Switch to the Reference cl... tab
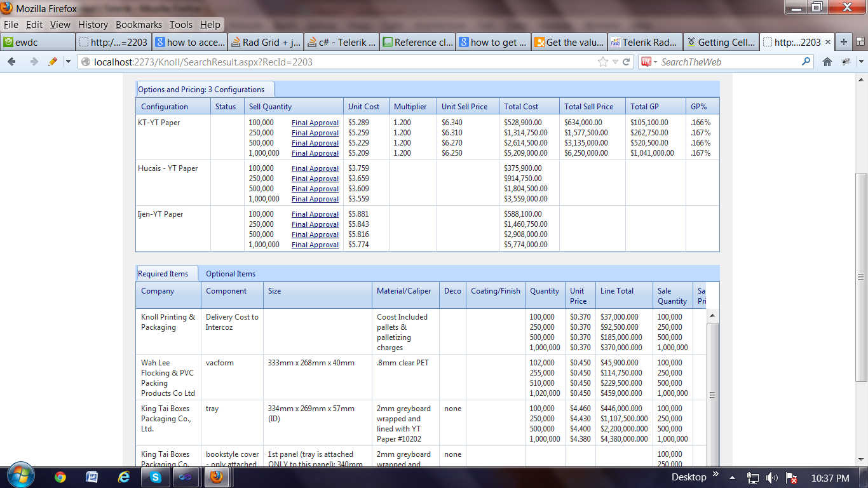Image resolution: width=868 pixels, height=488 pixels. pos(417,42)
